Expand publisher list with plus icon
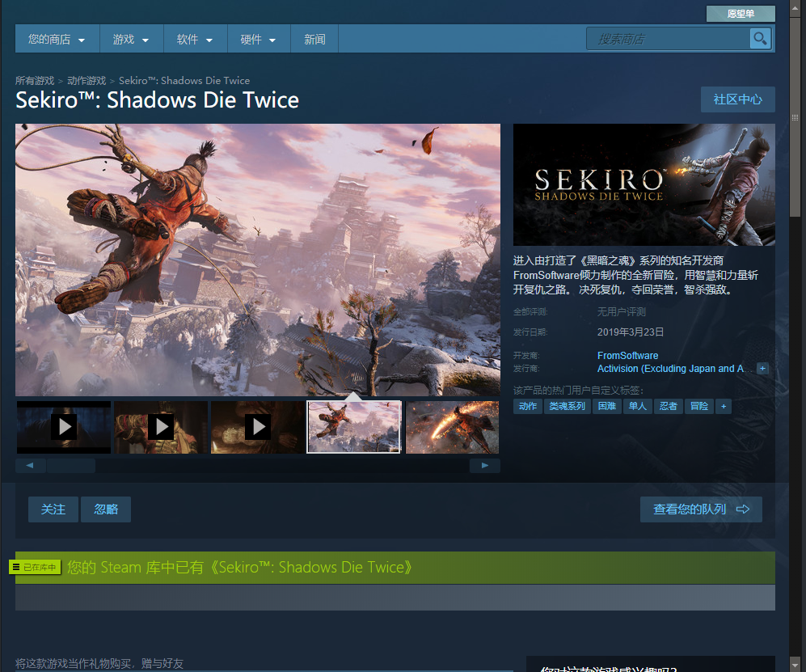Viewport: 806px width, 672px height. [x=762, y=369]
